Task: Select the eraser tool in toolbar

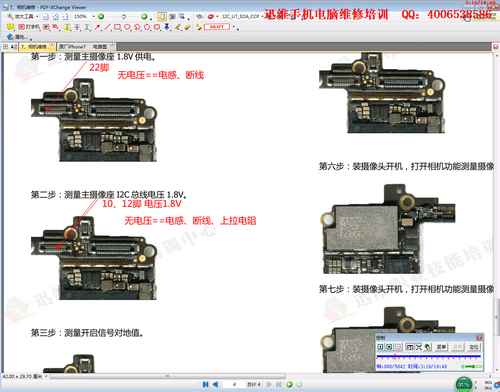Action: pos(188,27)
